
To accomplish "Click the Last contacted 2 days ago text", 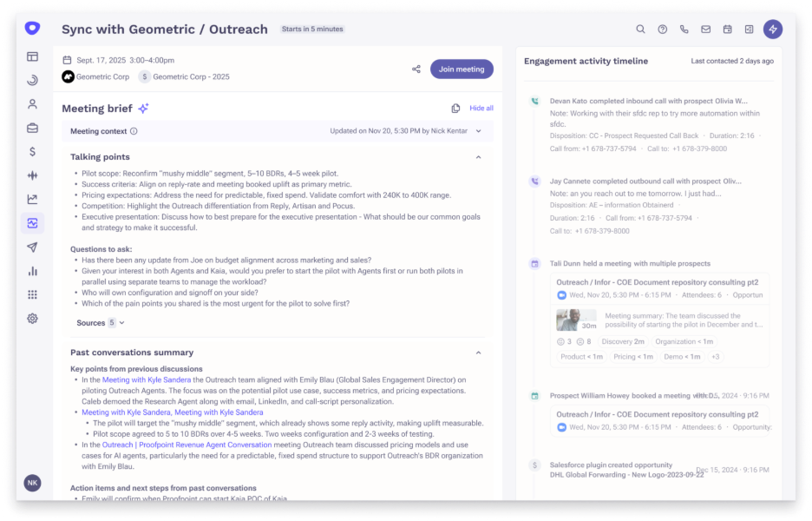I will 732,61.
